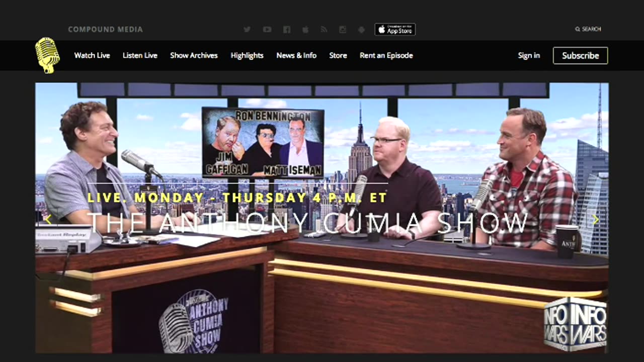Open Listen Live menu item
The width and height of the screenshot is (644, 362).
(x=140, y=55)
